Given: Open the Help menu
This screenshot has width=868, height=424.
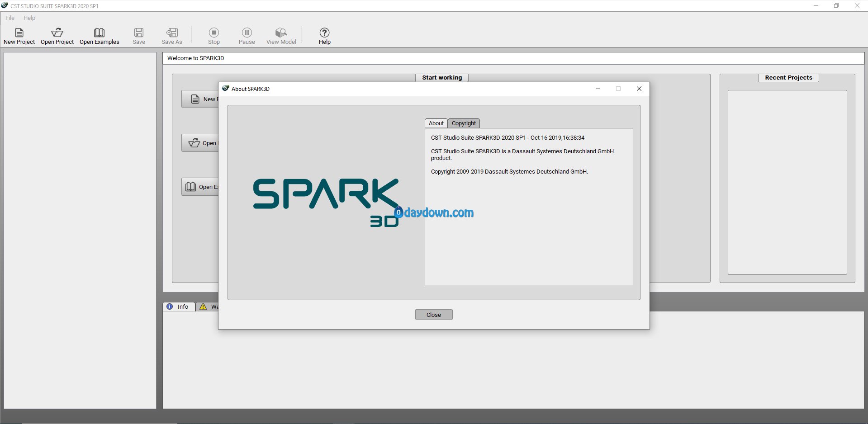Looking at the screenshot, I should click(29, 18).
